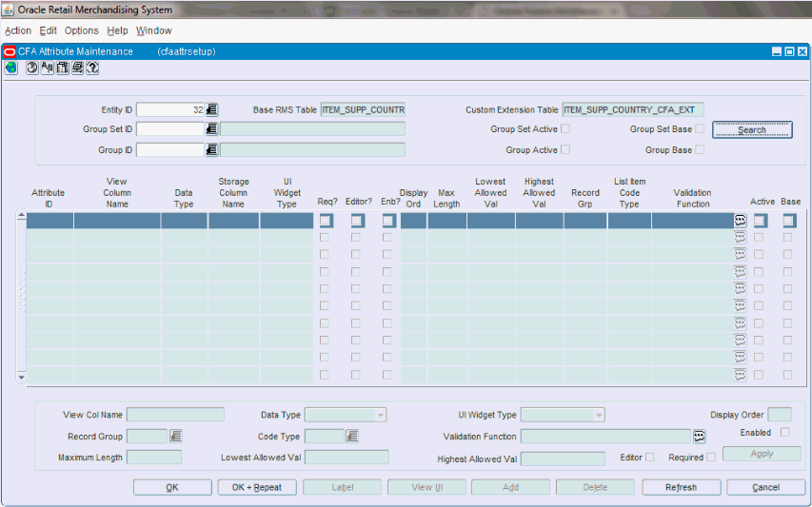This screenshot has height=507, width=812.
Task: Open the Help menu
Action: coord(117,30)
